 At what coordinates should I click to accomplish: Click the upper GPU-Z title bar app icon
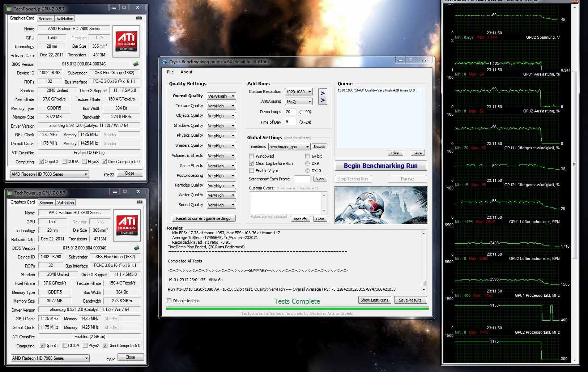10,9
